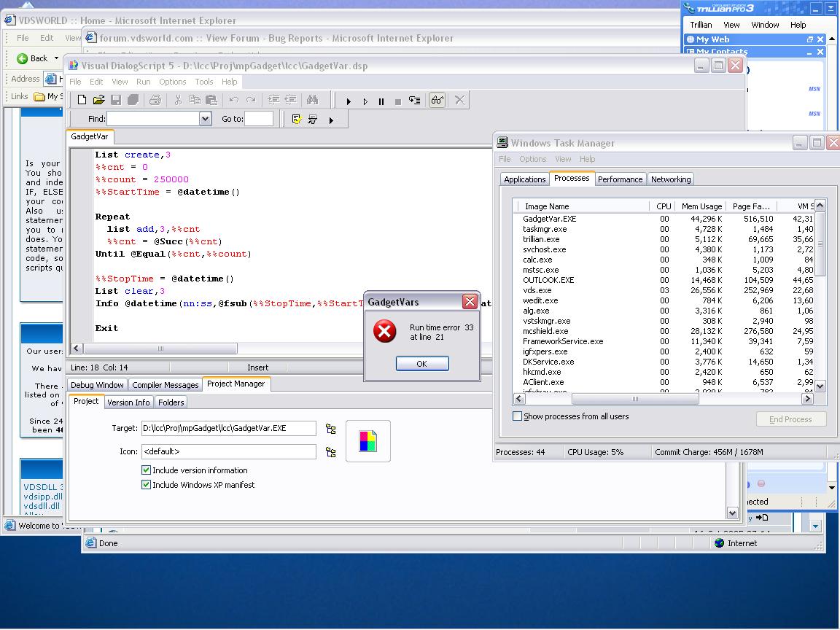Click the Redo arrow icon

pyautogui.click(x=251, y=100)
